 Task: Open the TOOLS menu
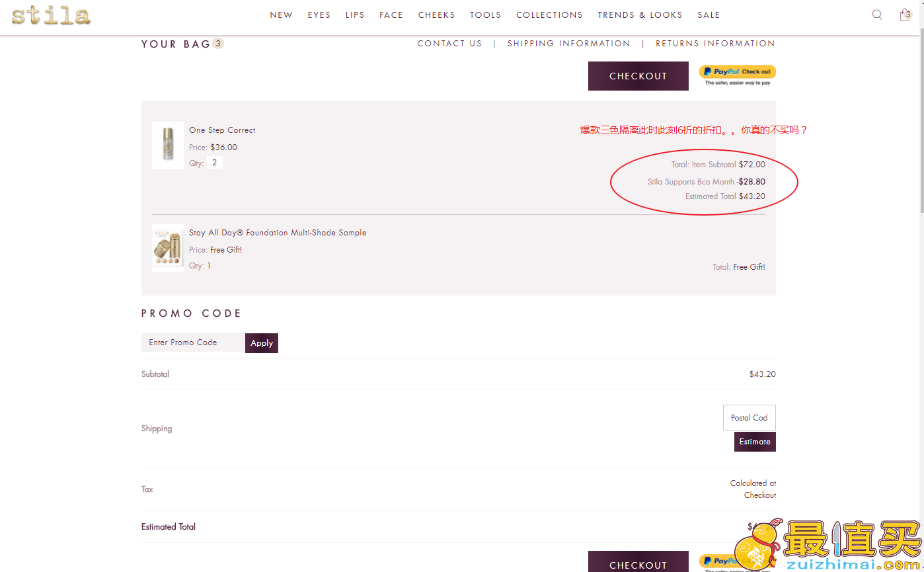[485, 15]
